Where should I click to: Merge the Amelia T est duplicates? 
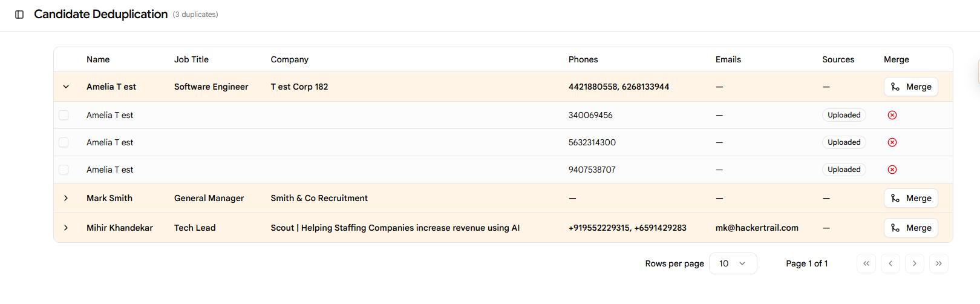tap(911, 87)
